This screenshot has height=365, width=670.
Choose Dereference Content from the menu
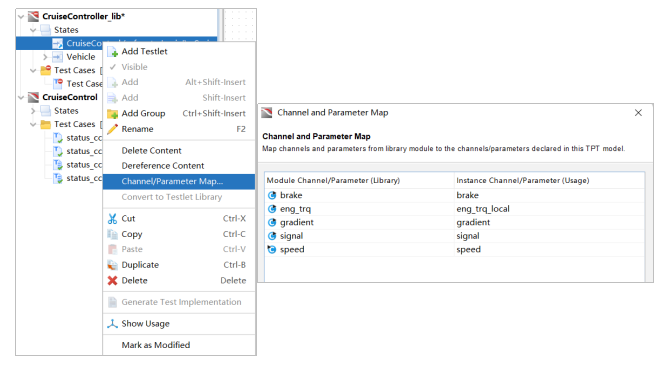(163, 166)
